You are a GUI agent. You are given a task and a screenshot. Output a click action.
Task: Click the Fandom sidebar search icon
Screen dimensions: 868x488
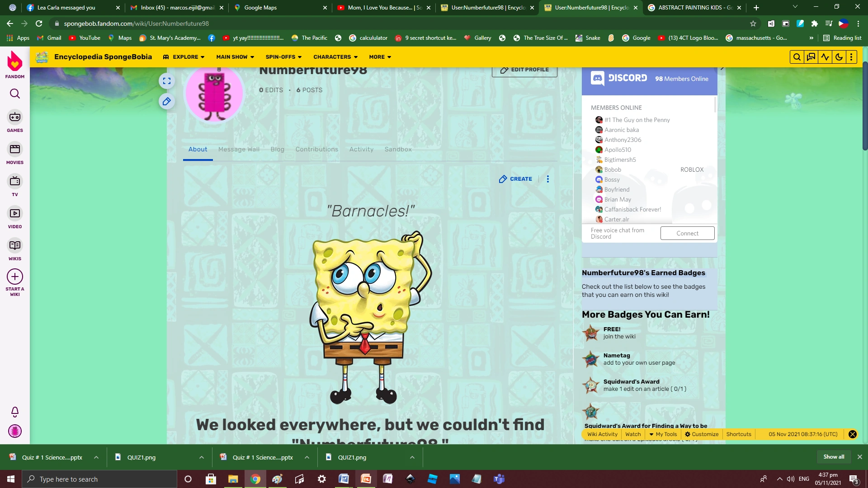coord(15,94)
